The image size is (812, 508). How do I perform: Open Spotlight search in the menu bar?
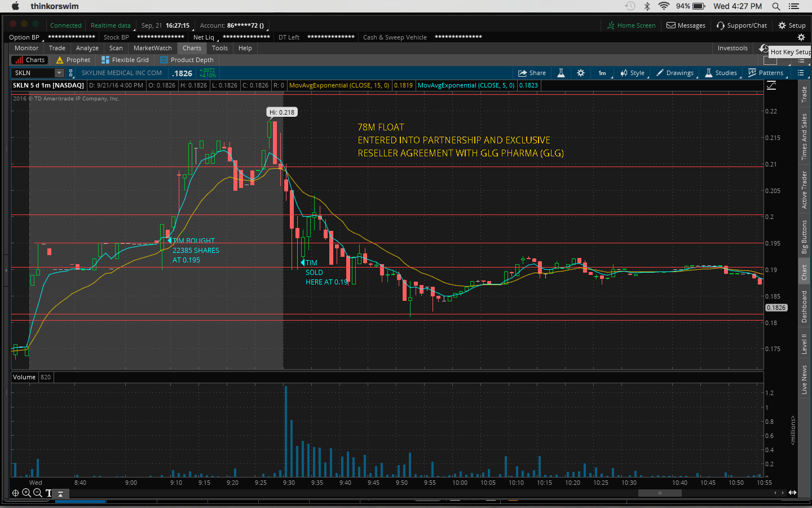coord(776,6)
